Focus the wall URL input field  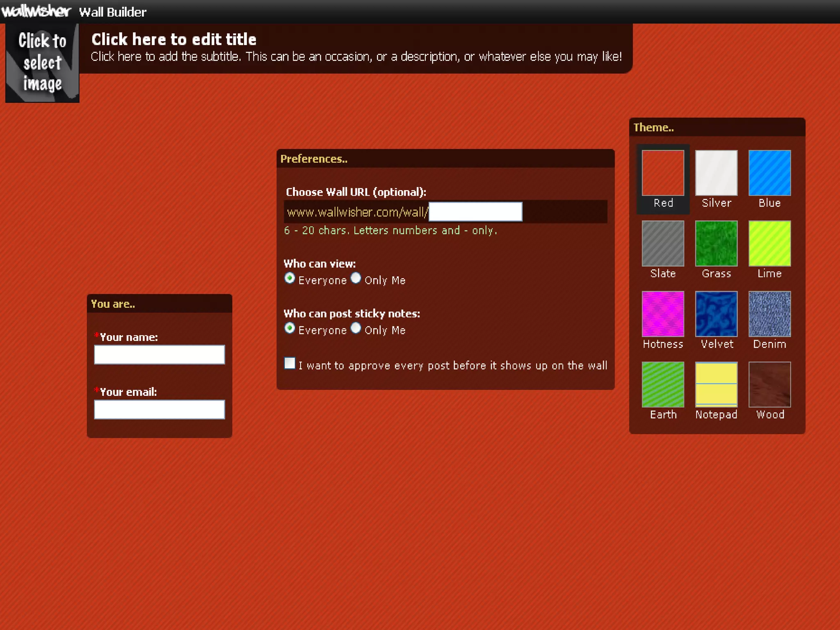(x=475, y=212)
